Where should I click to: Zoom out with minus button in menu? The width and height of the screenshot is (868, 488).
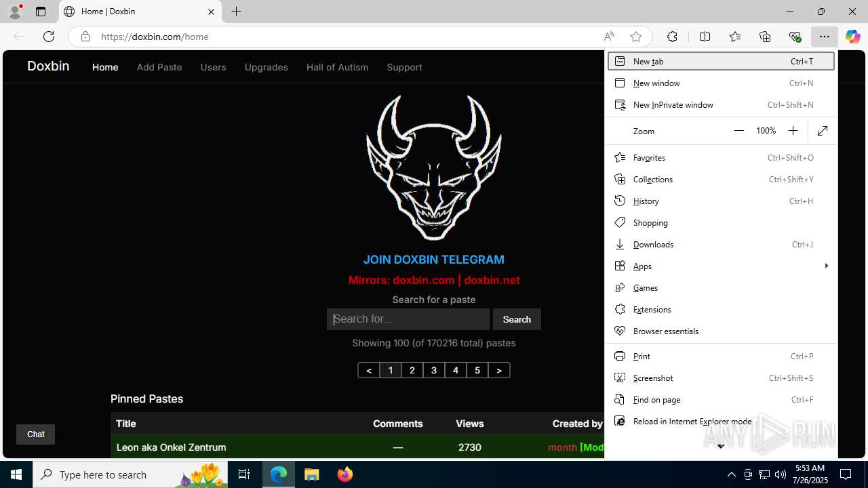click(739, 131)
